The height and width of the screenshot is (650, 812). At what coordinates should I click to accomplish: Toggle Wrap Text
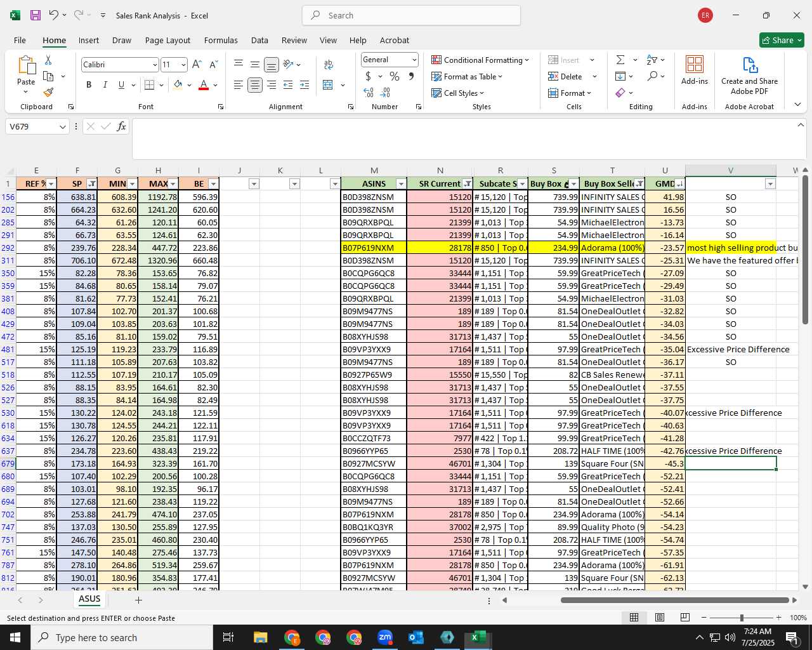click(x=329, y=64)
